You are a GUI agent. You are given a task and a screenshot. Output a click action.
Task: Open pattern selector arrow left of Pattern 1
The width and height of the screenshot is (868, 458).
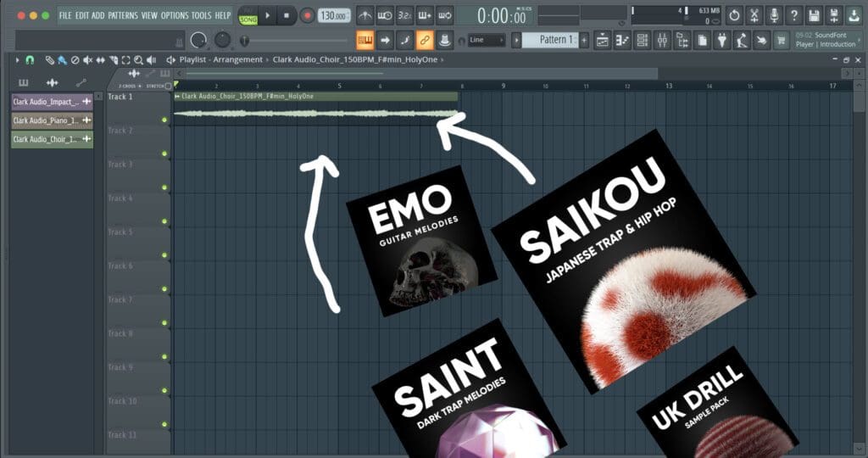tap(516, 40)
